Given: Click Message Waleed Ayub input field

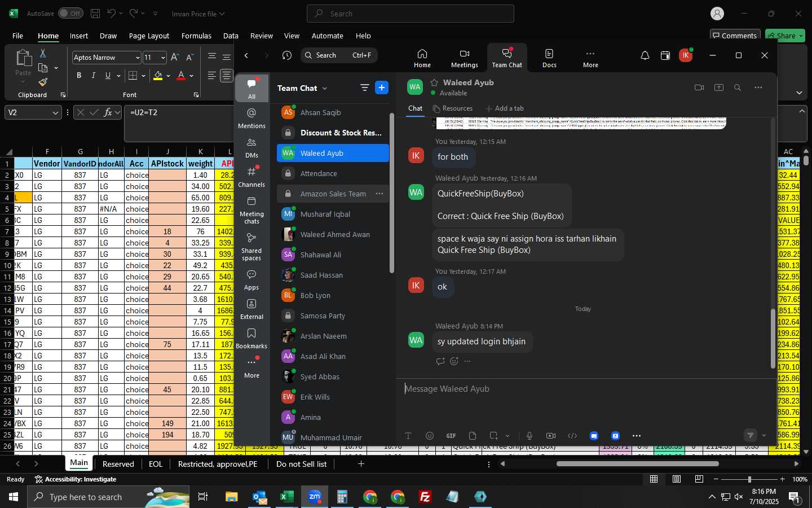Looking at the screenshot, I should point(585,389).
